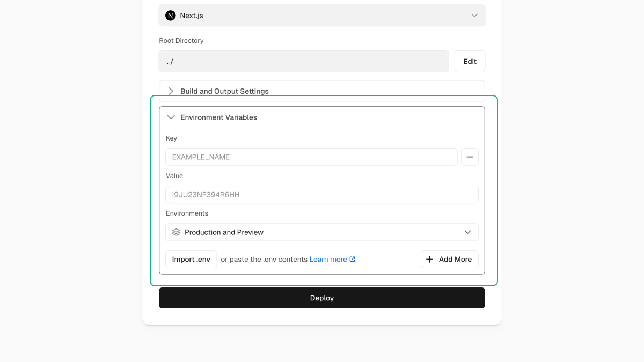The height and width of the screenshot is (362, 644).
Task: Open the framework preset dropdown chevron
Action: pos(474,16)
